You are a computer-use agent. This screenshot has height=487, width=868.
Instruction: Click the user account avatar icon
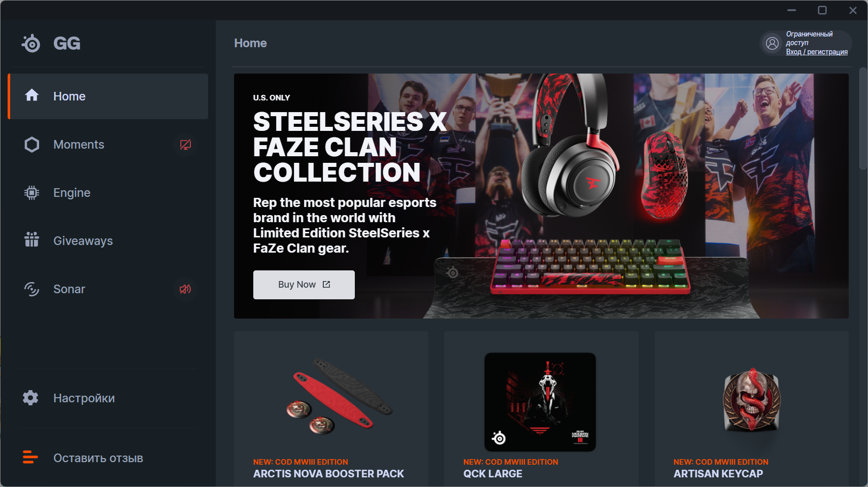772,44
